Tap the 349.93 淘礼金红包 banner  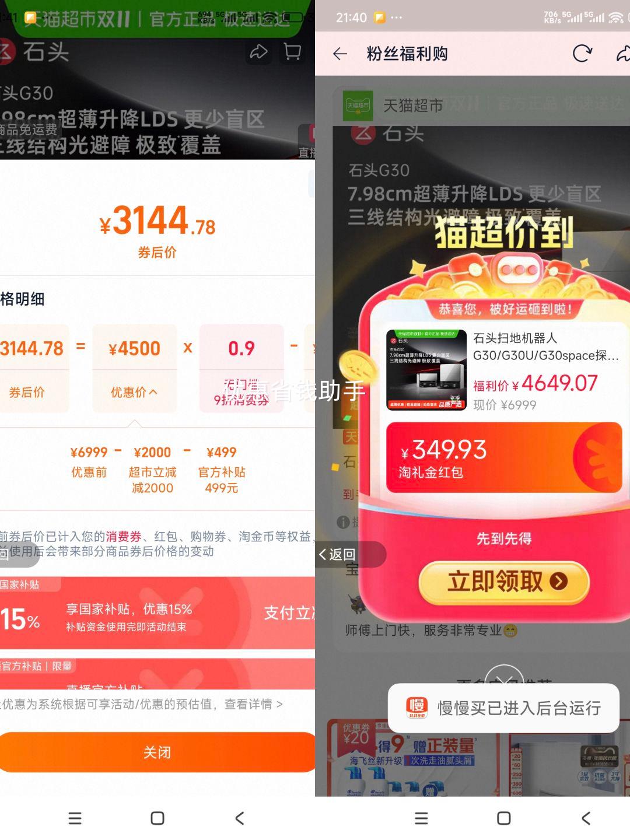504,458
